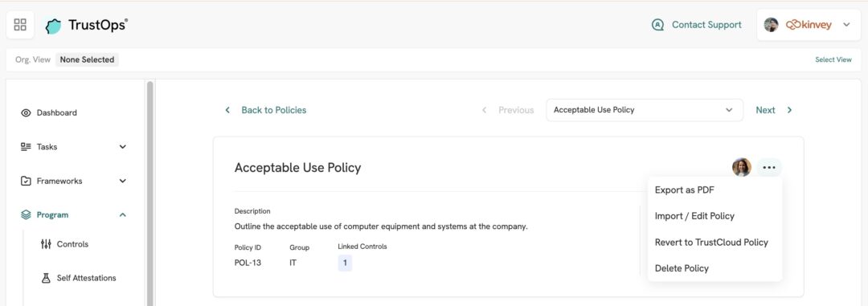This screenshot has width=868, height=306.
Task: Collapse the Program section chevron
Action: (x=123, y=214)
